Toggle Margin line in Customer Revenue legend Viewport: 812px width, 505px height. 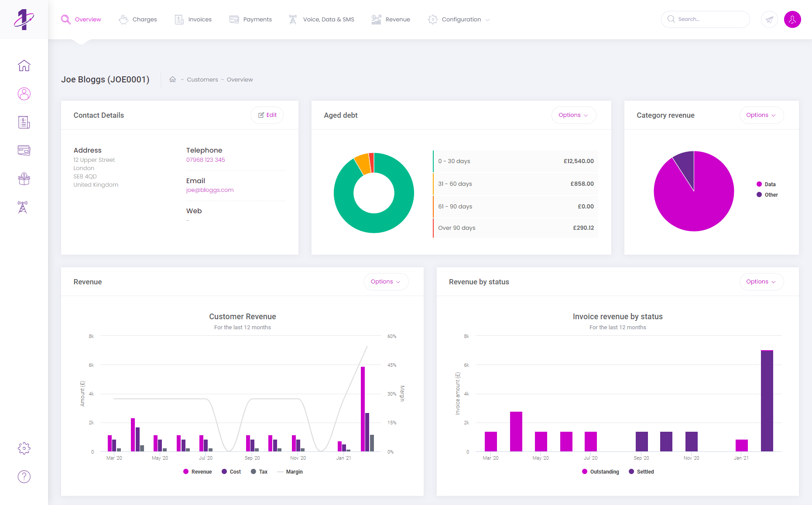pos(290,472)
